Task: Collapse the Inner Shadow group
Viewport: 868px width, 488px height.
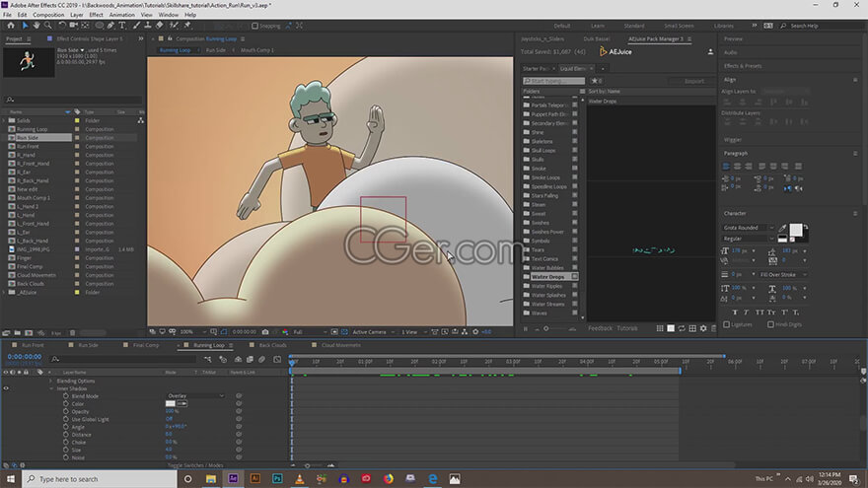Action: [51, 388]
